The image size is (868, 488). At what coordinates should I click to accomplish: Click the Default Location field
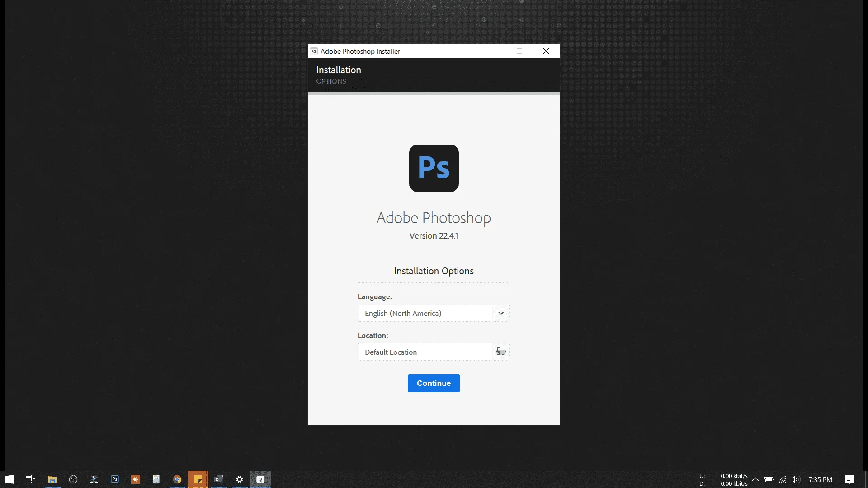coord(425,352)
